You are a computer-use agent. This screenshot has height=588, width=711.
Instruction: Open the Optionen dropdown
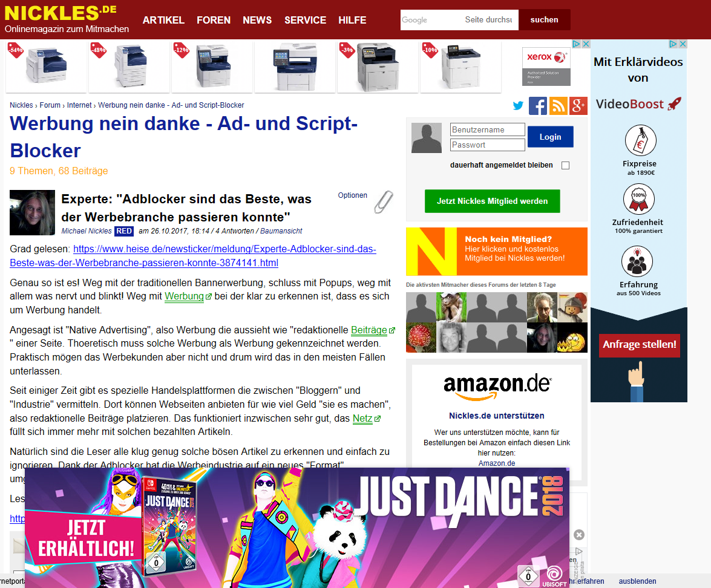click(352, 195)
